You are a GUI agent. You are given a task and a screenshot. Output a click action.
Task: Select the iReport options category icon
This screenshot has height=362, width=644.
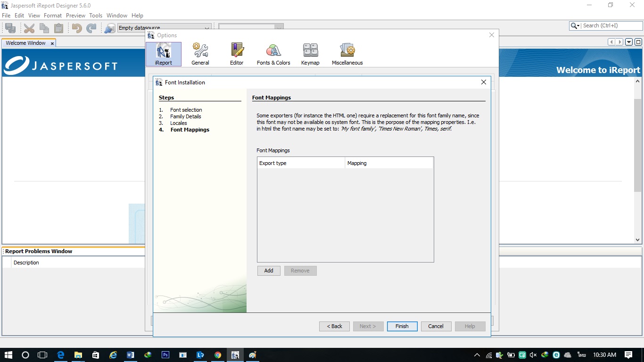point(163,54)
